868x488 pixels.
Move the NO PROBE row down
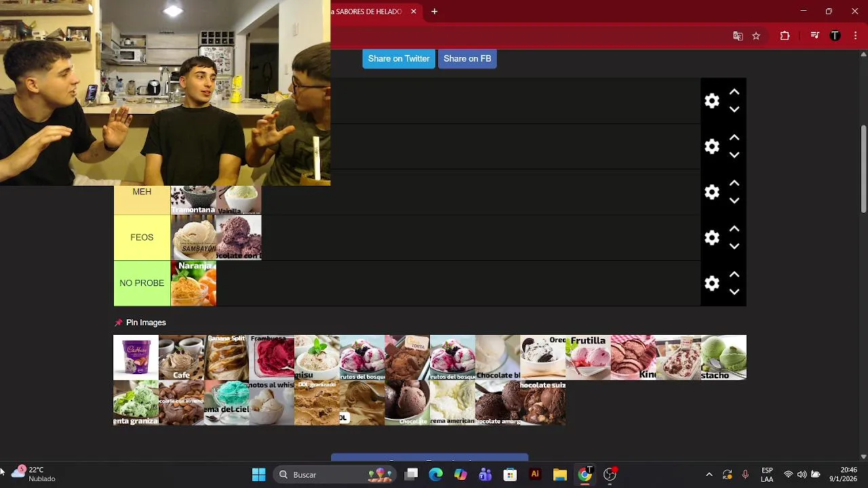(x=734, y=292)
